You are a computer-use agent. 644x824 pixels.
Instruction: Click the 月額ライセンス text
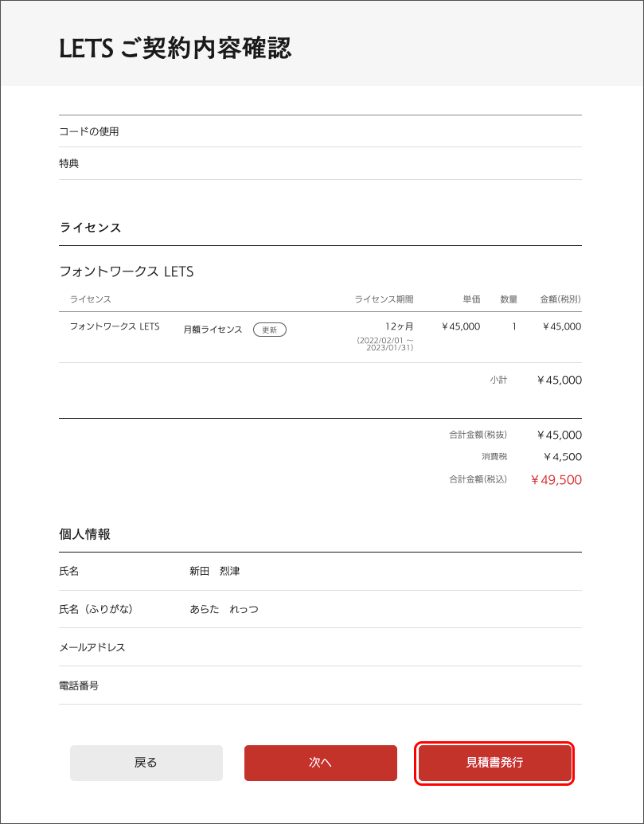(x=213, y=330)
